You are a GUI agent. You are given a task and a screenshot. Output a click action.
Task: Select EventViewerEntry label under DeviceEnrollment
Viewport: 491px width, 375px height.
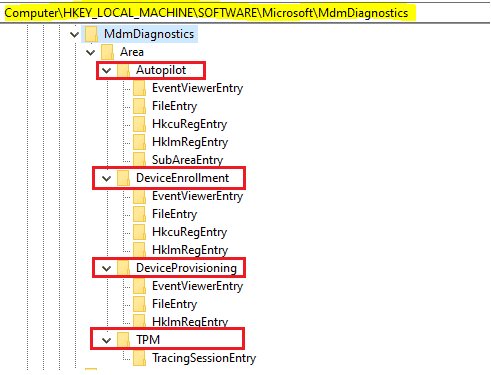click(197, 196)
